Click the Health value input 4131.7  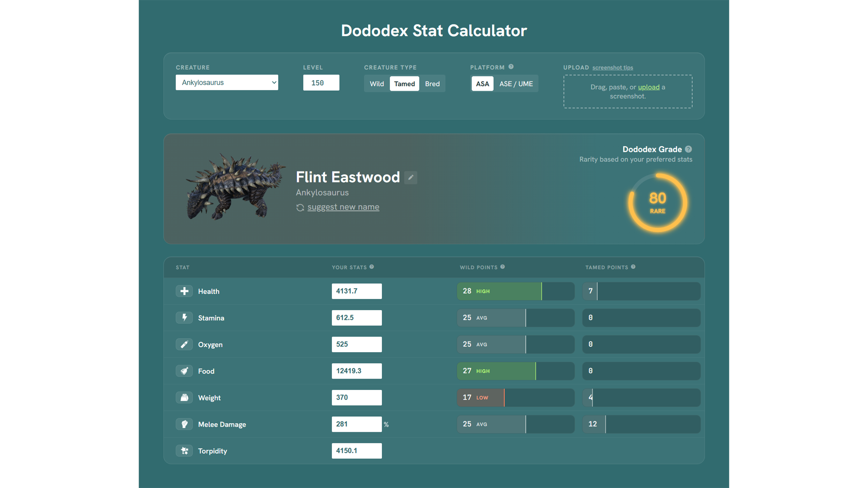tap(357, 291)
